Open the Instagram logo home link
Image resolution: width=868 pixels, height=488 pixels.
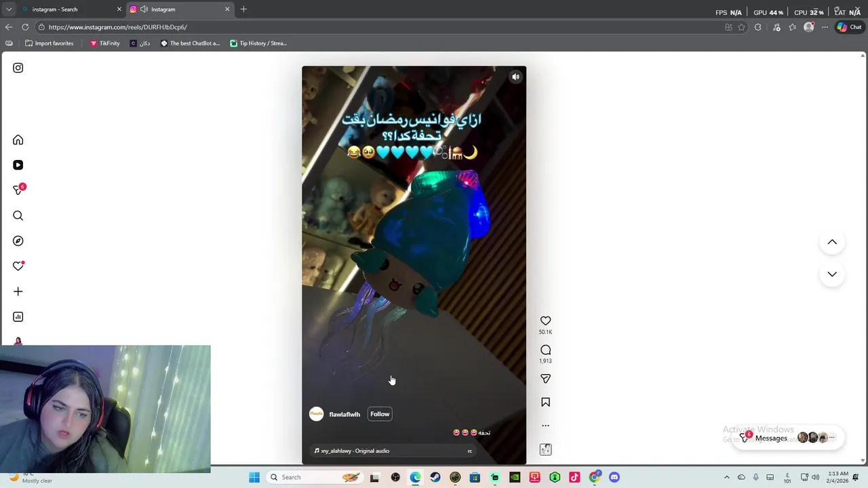[x=18, y=68]
